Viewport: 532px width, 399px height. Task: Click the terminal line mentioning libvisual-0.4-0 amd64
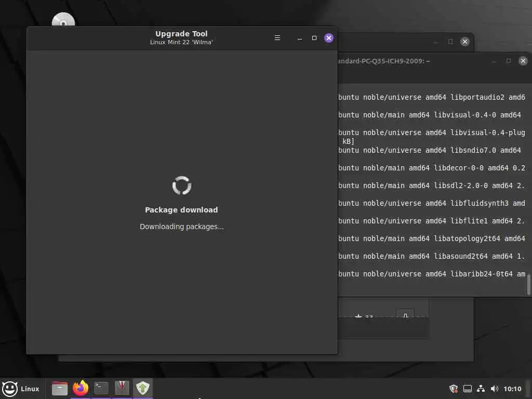coord(430,115)
